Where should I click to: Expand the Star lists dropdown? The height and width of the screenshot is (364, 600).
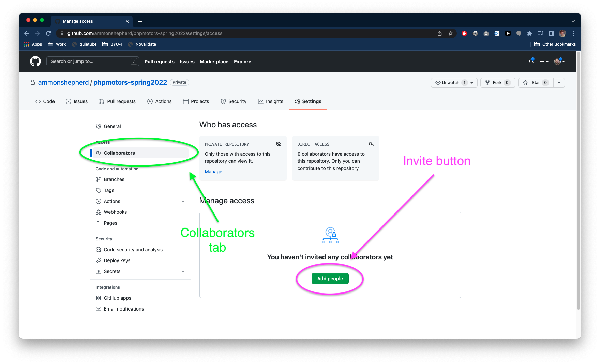(559, 83)
